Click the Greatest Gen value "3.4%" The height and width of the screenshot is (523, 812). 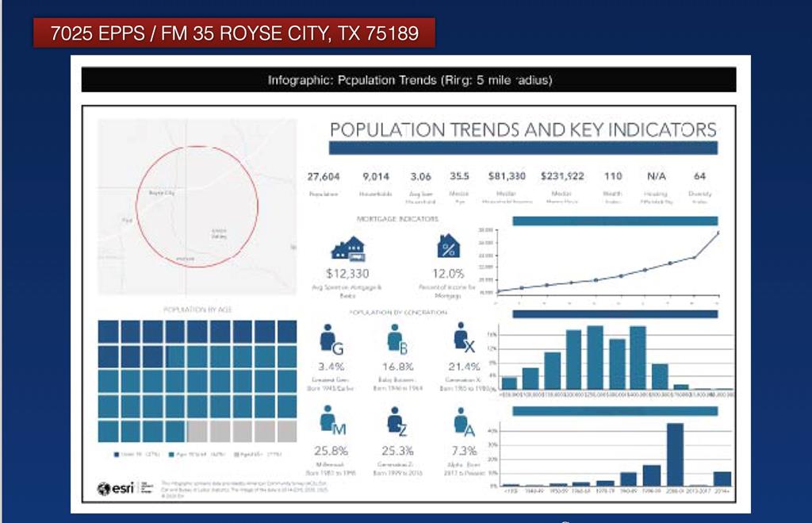pos(331,367)
